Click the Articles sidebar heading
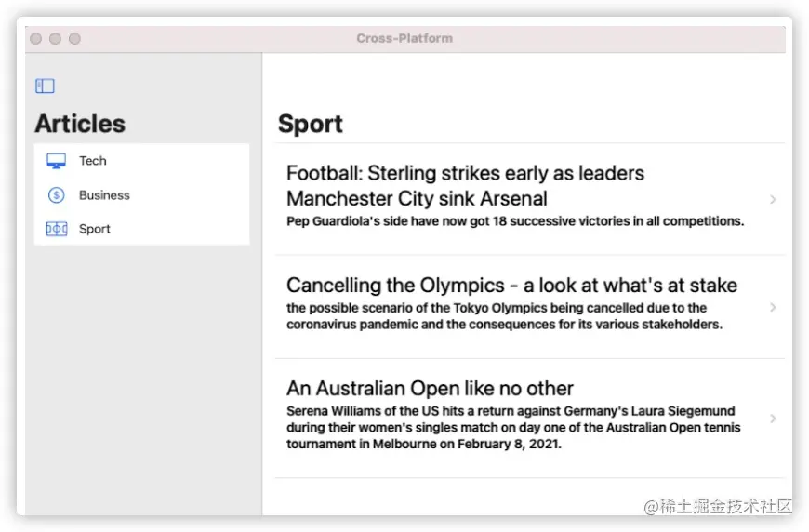Viewport: 809px width, 532px height. (x=80, y=124)
